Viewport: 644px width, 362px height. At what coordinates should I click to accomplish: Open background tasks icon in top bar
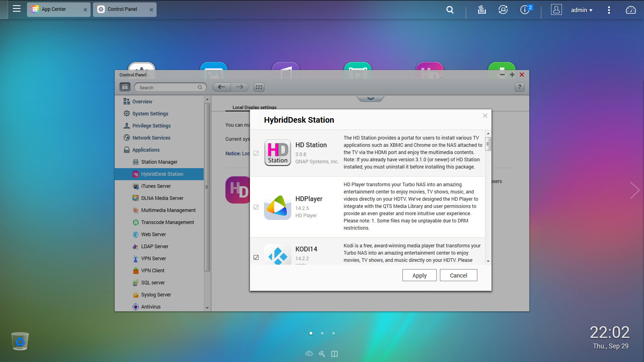pyautogui.click(x=482, y=10)
